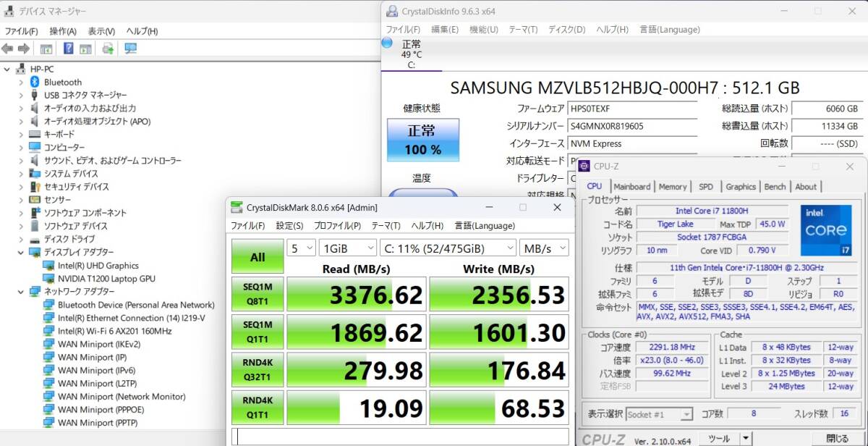The width and height of the screenshot is (868, 446).
Task: Switch to the About tab in CPU-Z
Action: pos(806,187)
